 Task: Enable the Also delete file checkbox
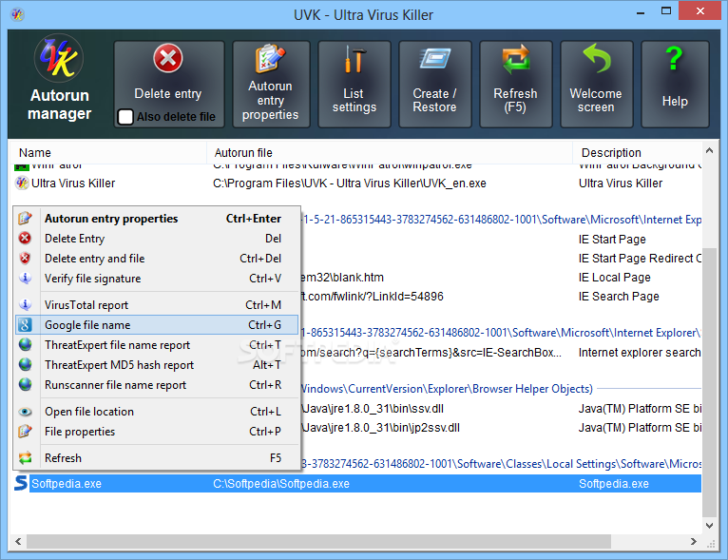(x=125, y=117)
